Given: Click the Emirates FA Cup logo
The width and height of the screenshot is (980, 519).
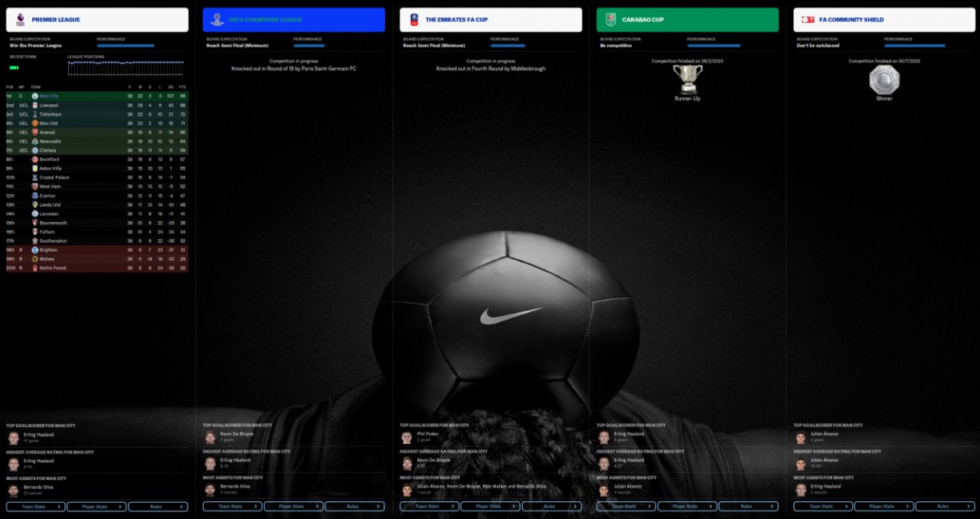Looking at the screenshot, I should tap(414, 19).
